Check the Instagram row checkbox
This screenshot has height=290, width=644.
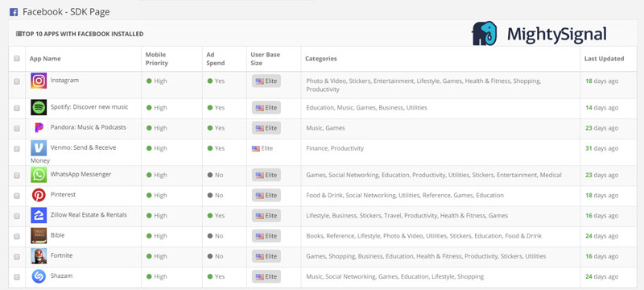(x=17, y=81)
